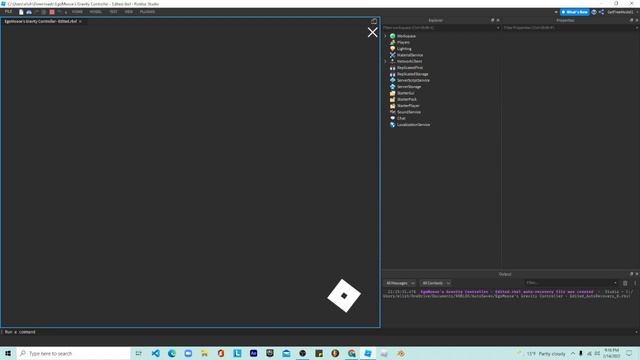
Task: Undock the Properties panel with its float icon
Action: [x=631, y=20]
